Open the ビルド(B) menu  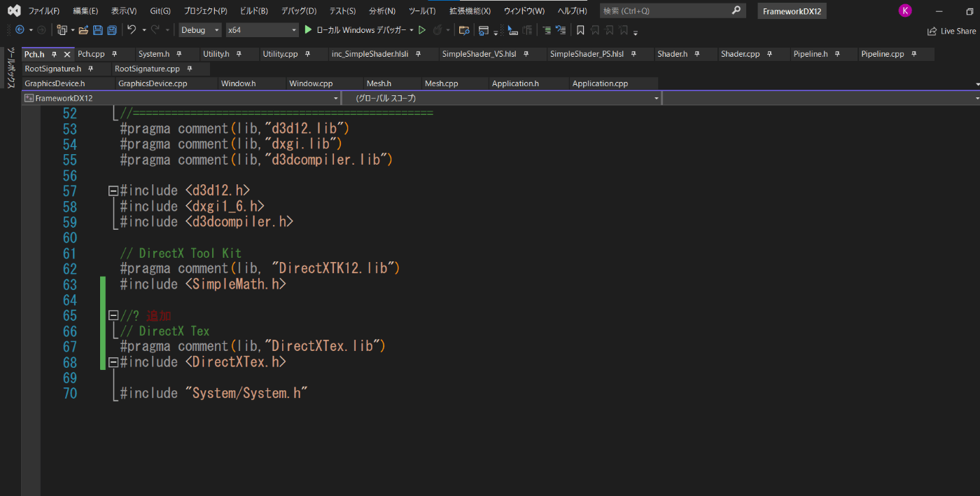coord(253,11)
